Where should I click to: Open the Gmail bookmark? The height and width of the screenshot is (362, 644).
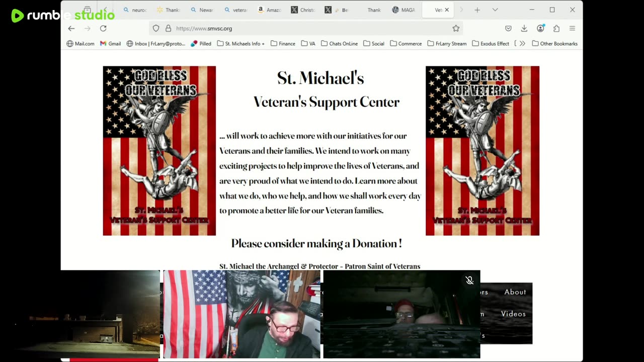110,44
